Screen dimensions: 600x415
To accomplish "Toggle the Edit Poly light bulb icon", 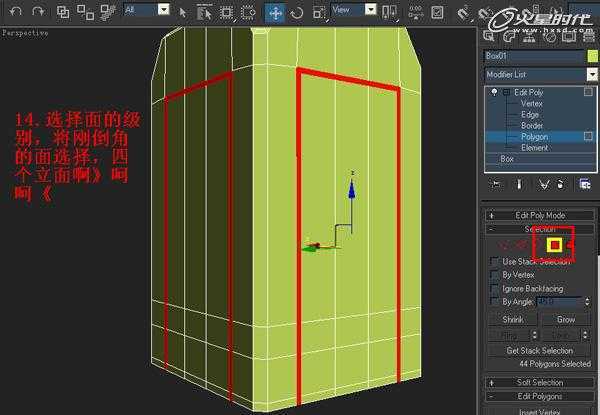I will pos(494,92).
